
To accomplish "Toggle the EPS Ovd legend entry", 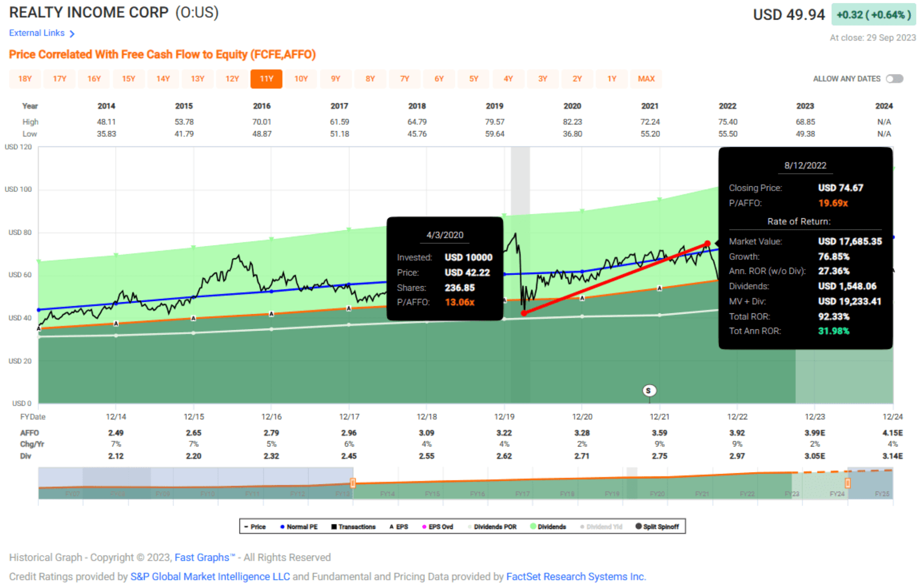I will point(438,527).
